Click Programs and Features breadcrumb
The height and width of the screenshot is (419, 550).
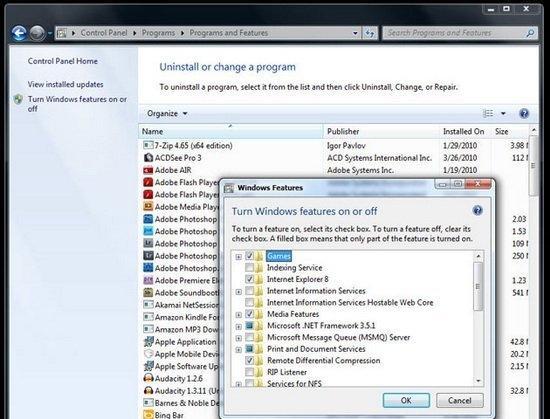pyautogui.click(x=229, y=33)
